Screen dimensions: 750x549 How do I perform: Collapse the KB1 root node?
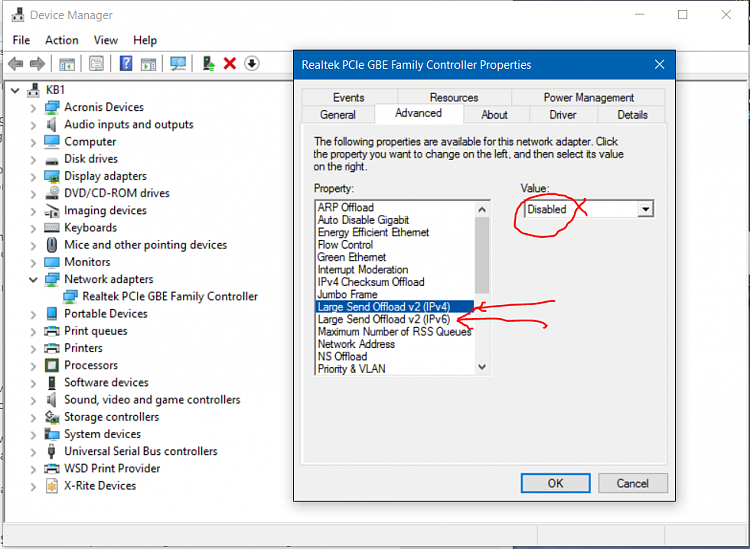(15, 90)
